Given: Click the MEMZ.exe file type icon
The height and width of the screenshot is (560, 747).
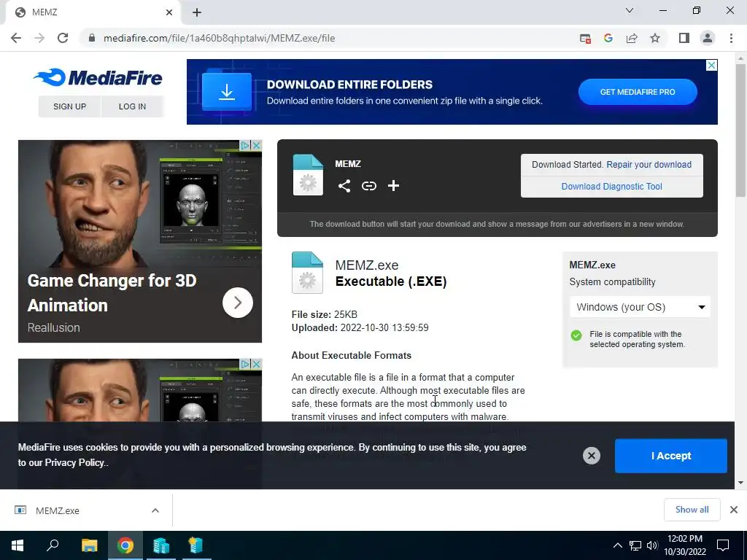Looking at the screenshot, I should [x=307, y=273].
